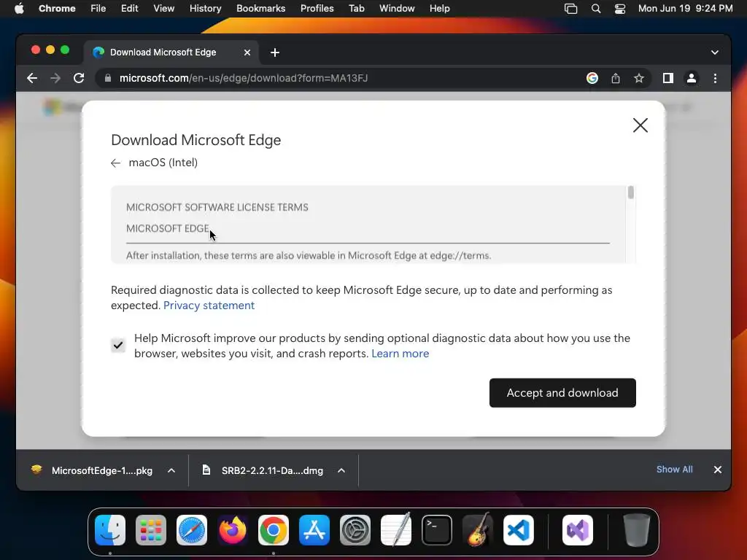Open the Learn more link
The height and width of the screenshot is (560, 747).
coord(400,354)
